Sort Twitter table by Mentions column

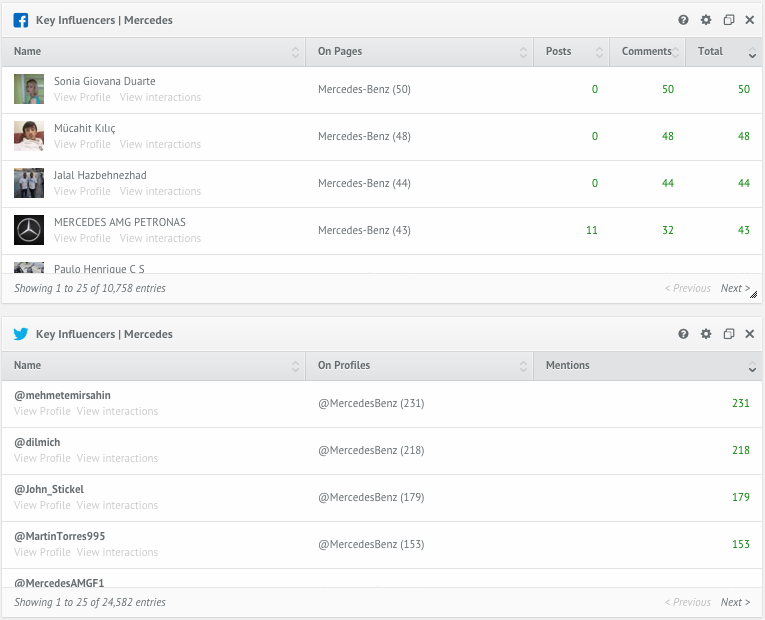[x=647, y=366]
